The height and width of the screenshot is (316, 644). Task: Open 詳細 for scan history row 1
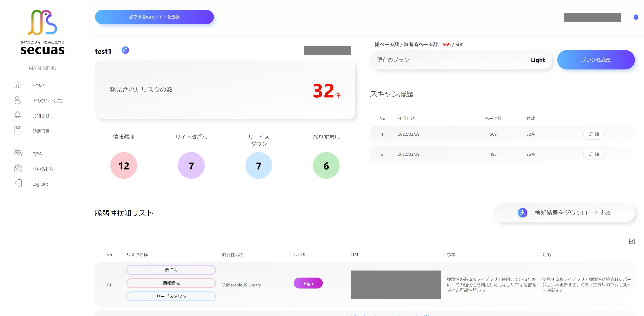point(594,134)
